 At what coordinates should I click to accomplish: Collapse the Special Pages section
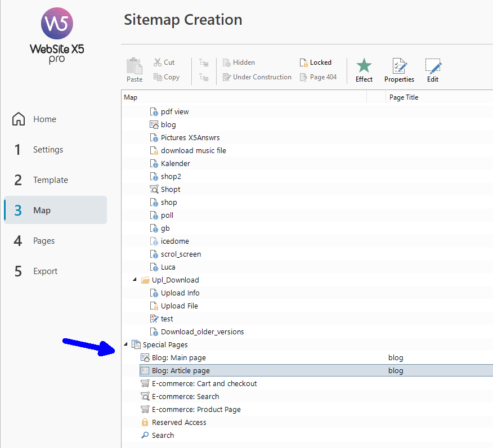(x=126, y=345)
